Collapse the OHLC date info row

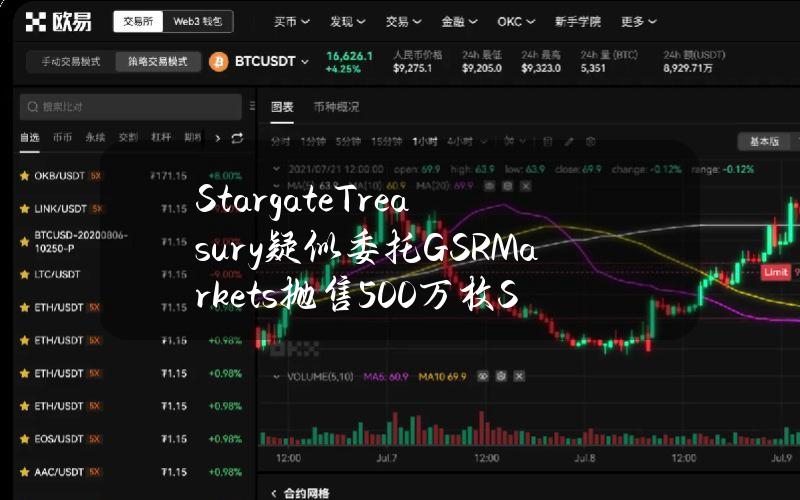(x=276, y=169)
